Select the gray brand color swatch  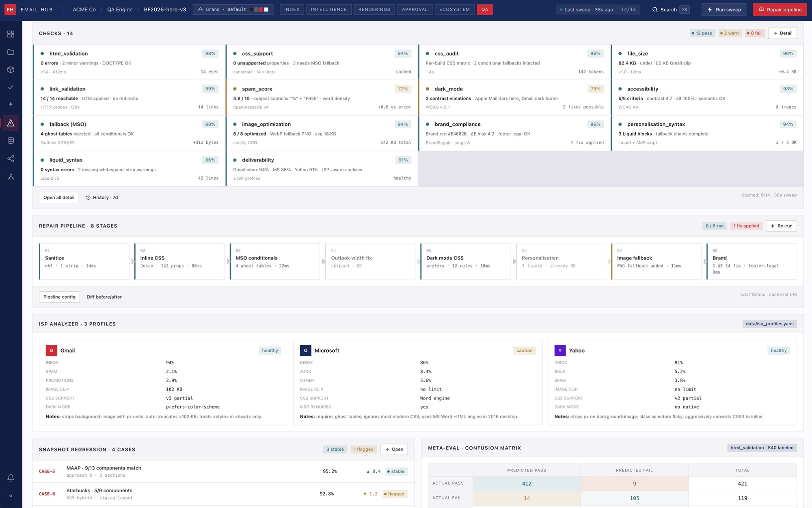[x=257, y=9]
